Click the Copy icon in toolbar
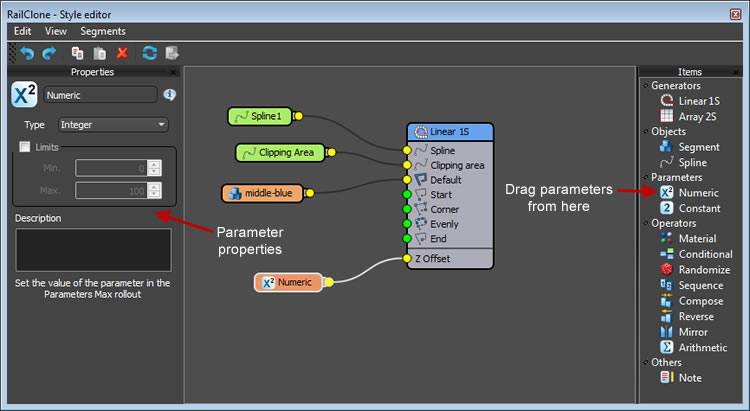Screen dimensions: 750x411 (77, 53)
